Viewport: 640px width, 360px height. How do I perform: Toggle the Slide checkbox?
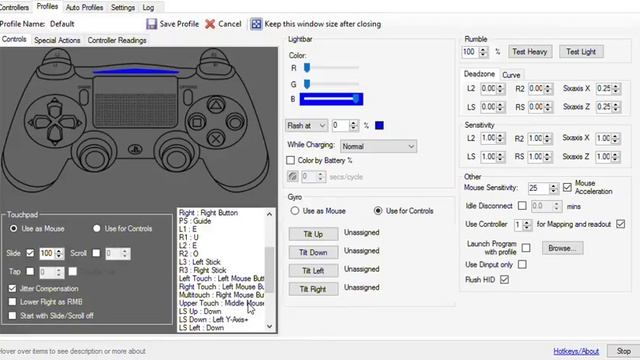(x=30, y=253)
